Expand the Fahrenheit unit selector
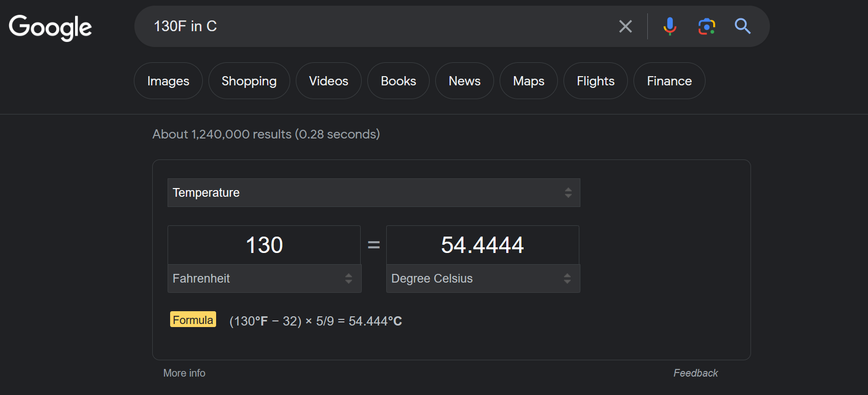 (265, 278)
